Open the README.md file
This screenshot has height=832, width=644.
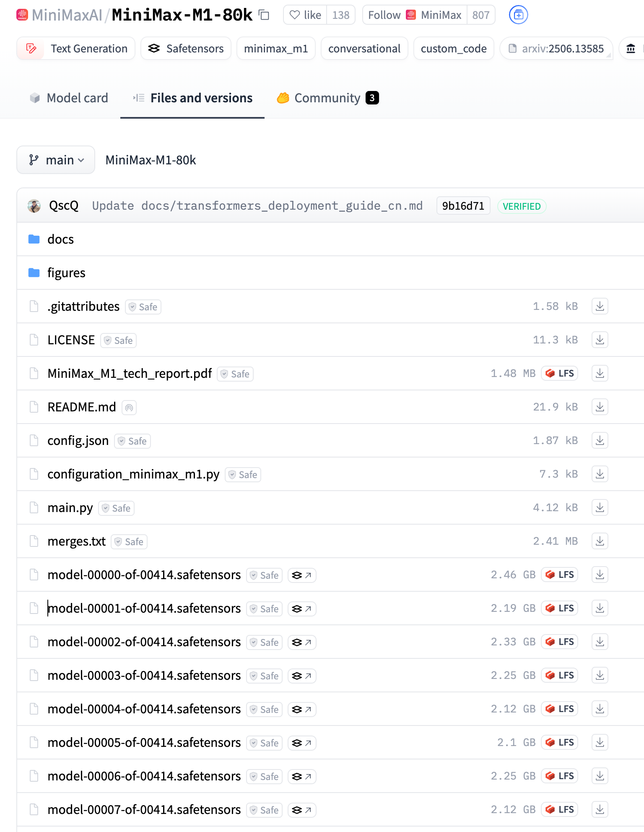click(x=82, y=407)
